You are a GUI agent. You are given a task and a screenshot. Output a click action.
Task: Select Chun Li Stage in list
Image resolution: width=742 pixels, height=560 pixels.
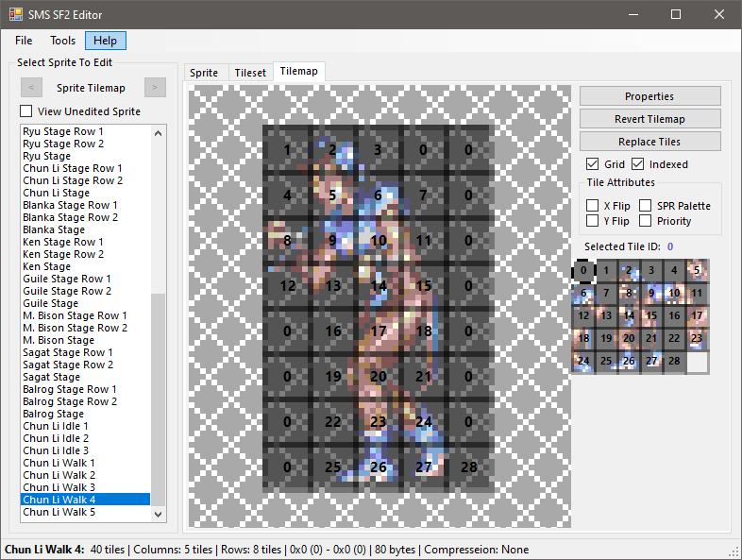tap(85, 193)
